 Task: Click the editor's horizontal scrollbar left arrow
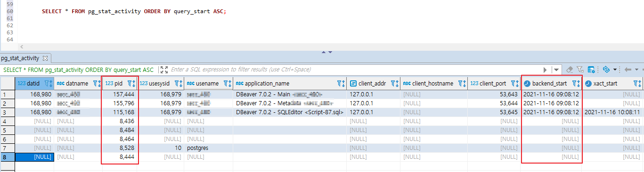tap(22, 47)
